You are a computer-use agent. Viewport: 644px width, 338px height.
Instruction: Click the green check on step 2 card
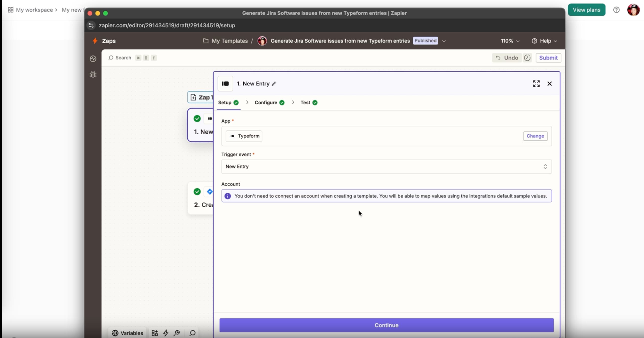coord(197,192)
